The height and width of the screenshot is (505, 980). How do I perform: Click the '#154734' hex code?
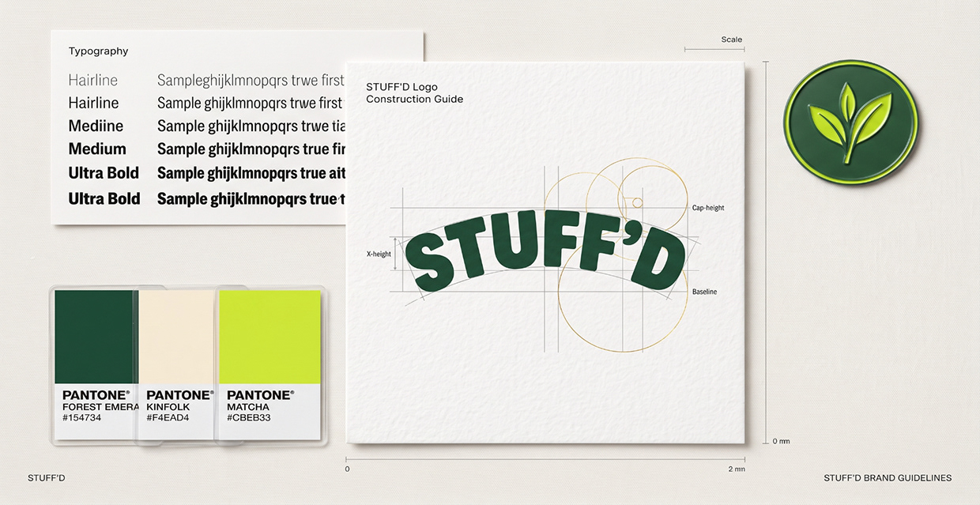82,418
